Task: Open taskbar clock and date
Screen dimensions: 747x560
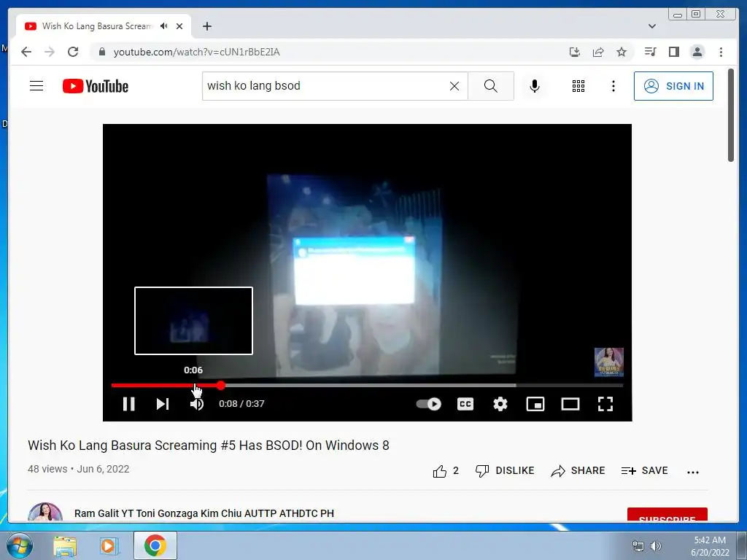Action: [x=710, y=546]
